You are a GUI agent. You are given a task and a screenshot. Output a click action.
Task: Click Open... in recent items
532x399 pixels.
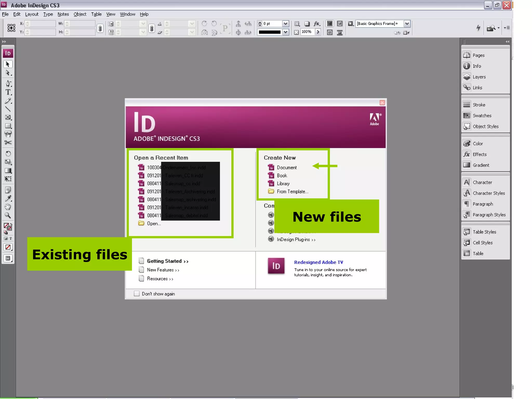pos(154,223)
